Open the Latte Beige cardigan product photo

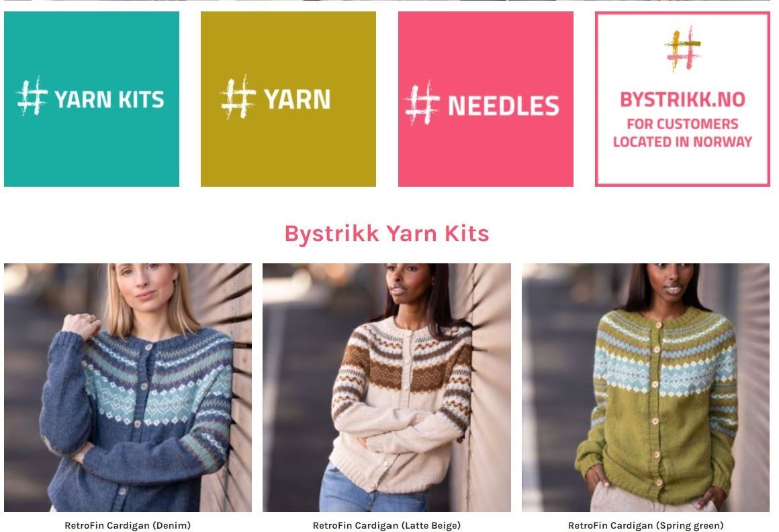click(387, 388)
